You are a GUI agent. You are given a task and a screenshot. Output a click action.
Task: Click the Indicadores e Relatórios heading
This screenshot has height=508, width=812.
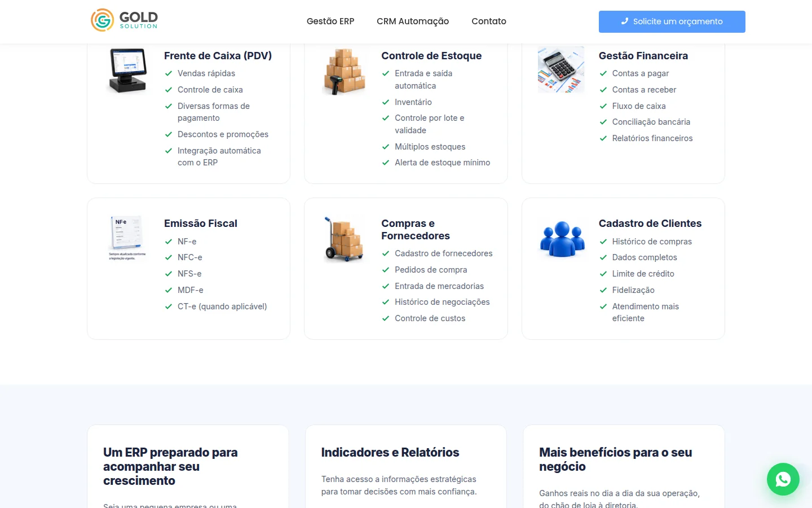(x=390, y=453)
